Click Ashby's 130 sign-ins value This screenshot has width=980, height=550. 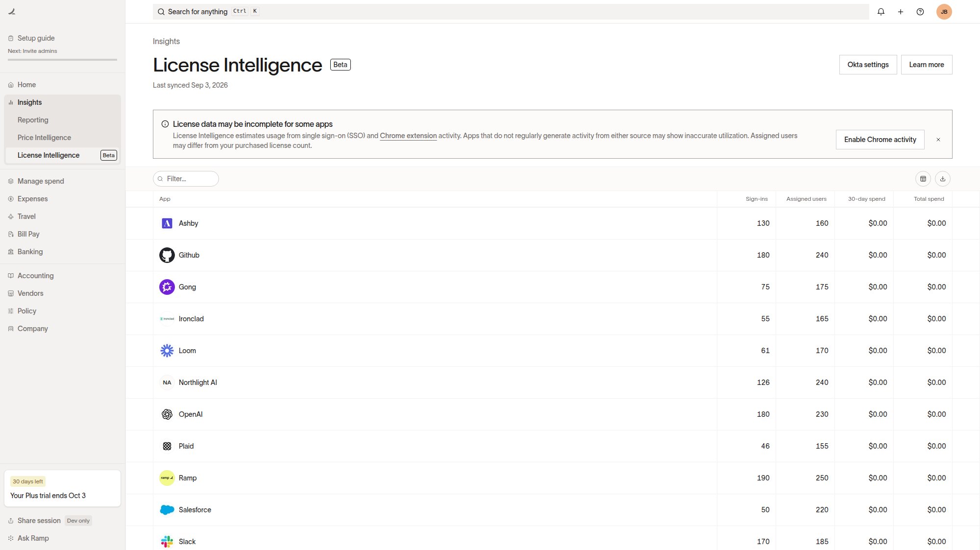(x=763, y=223)
